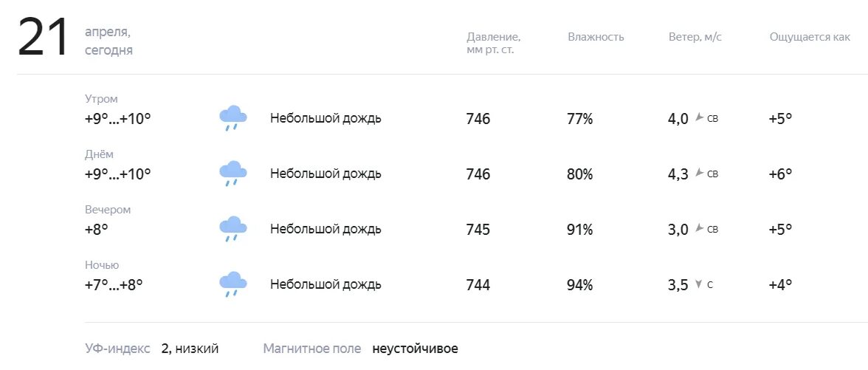Click the daytime light rain cloud icon
The image size is (868, 370).
point(233,174)
